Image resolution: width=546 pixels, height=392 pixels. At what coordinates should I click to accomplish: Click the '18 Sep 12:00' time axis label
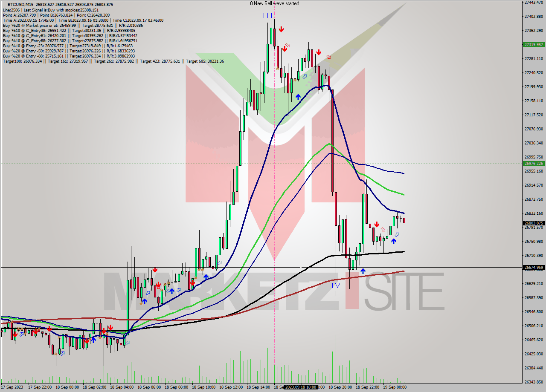pos(231,387)
